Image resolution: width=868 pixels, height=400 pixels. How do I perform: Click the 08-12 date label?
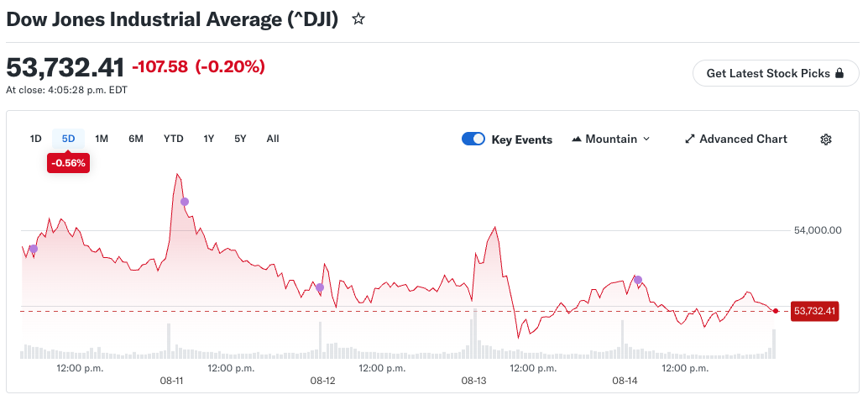pyautogui.click(x=322, y=381)
